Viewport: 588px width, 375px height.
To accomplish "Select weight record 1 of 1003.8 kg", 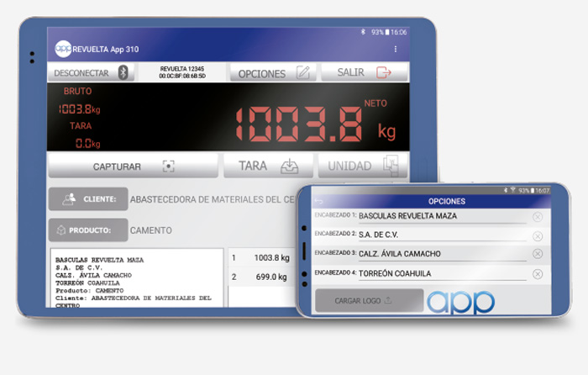I will coord(261,258).
